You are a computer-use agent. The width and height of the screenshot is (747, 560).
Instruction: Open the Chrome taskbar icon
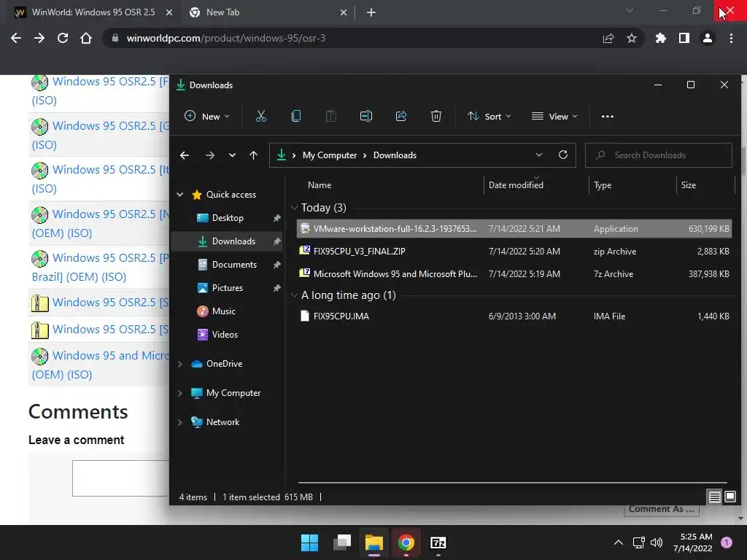pos(406,542)
